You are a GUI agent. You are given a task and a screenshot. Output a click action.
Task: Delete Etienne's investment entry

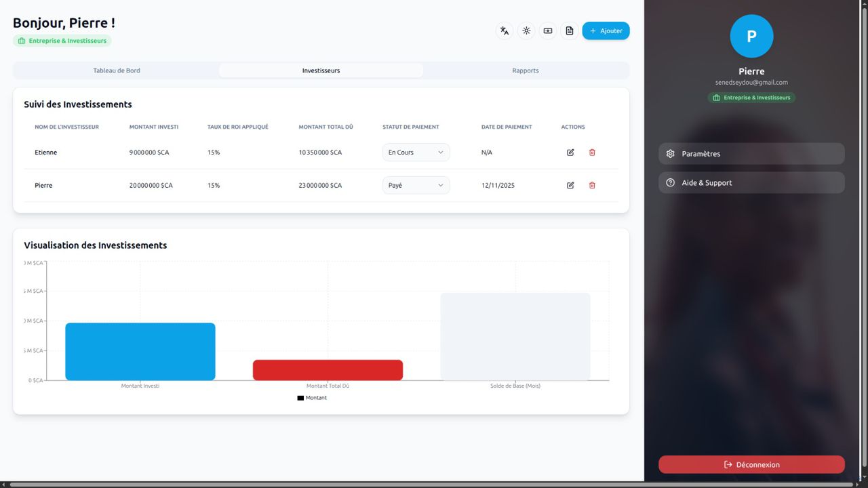click(592, 152)
